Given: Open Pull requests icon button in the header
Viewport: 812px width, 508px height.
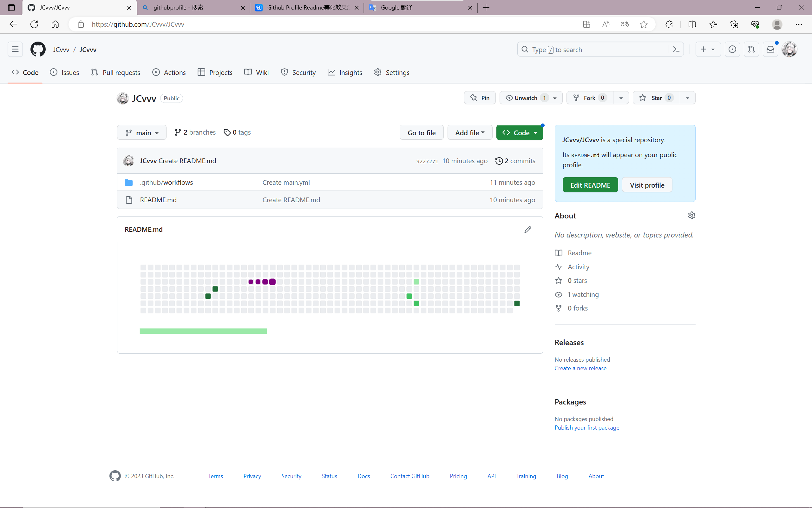Looking at the screenshot, I should (x=751, y=50).
